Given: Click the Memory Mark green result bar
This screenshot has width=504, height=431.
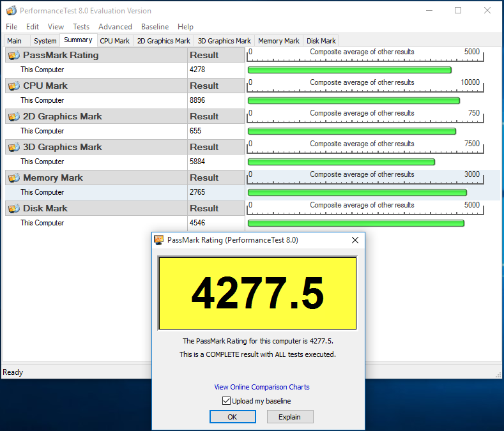Looking at the screenshot, I should pos(358,193).
